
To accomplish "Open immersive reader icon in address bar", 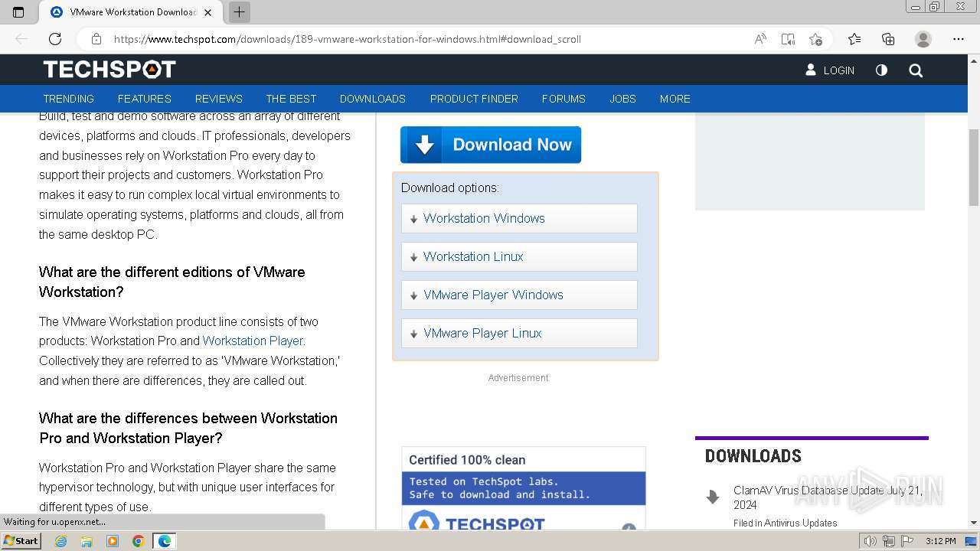I will 788,39.
